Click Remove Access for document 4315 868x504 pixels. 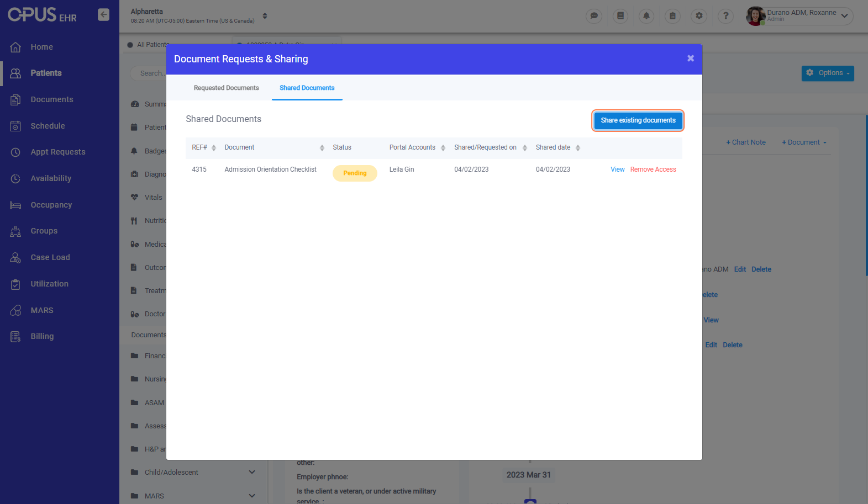653,169
